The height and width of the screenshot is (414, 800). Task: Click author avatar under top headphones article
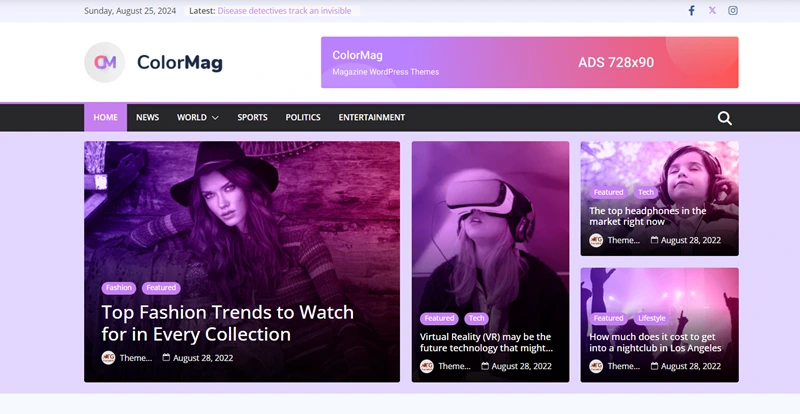[596, 240]
